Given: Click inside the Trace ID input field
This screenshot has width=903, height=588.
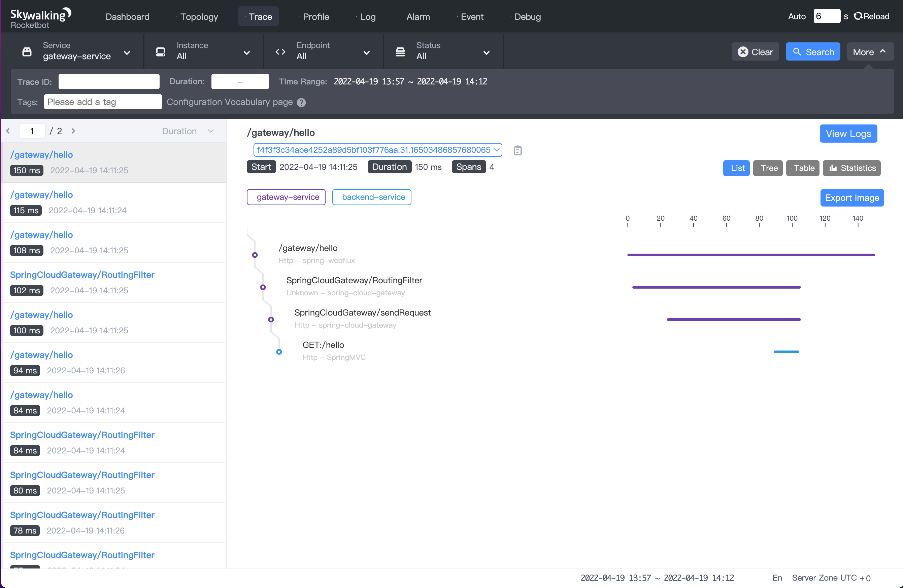Looking at the screenshot, I should point(108,81).
